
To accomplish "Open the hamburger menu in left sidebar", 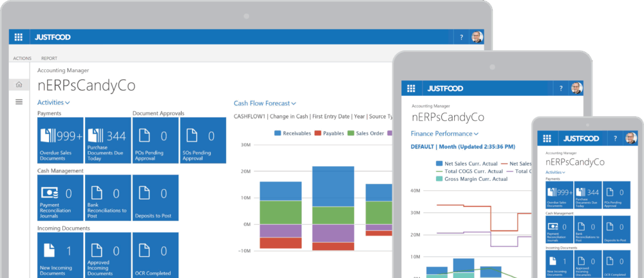I will point(19,102).
